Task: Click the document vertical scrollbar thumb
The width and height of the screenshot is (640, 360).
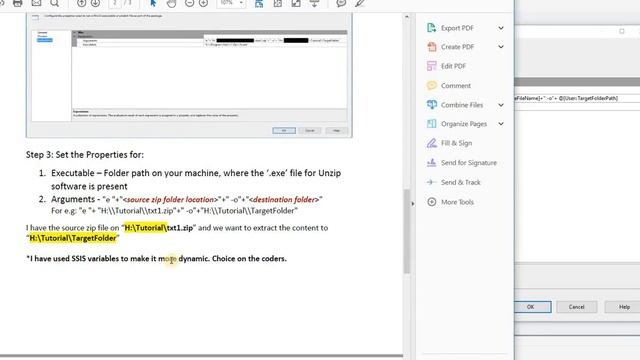Action: [x=407, y=231]
